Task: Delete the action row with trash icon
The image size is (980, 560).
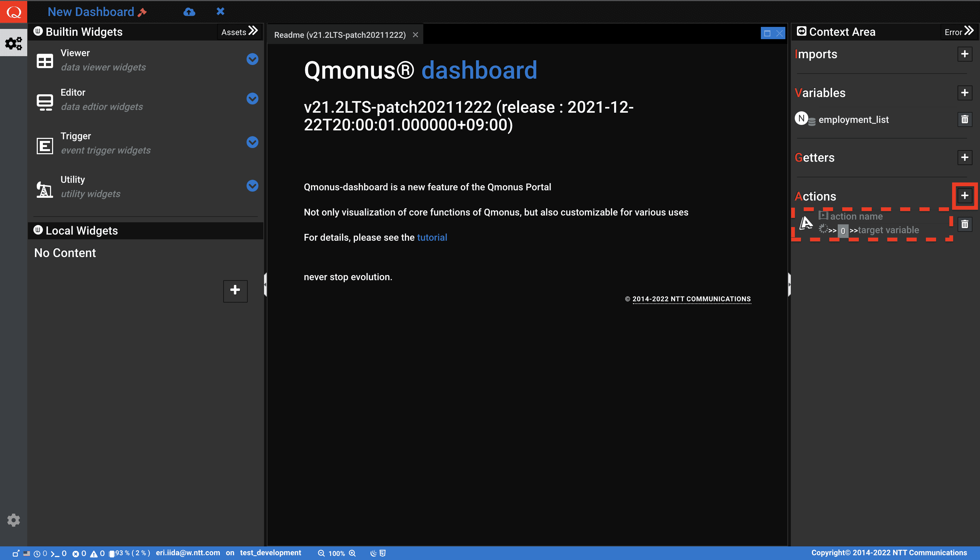Action: click(965, 224)
